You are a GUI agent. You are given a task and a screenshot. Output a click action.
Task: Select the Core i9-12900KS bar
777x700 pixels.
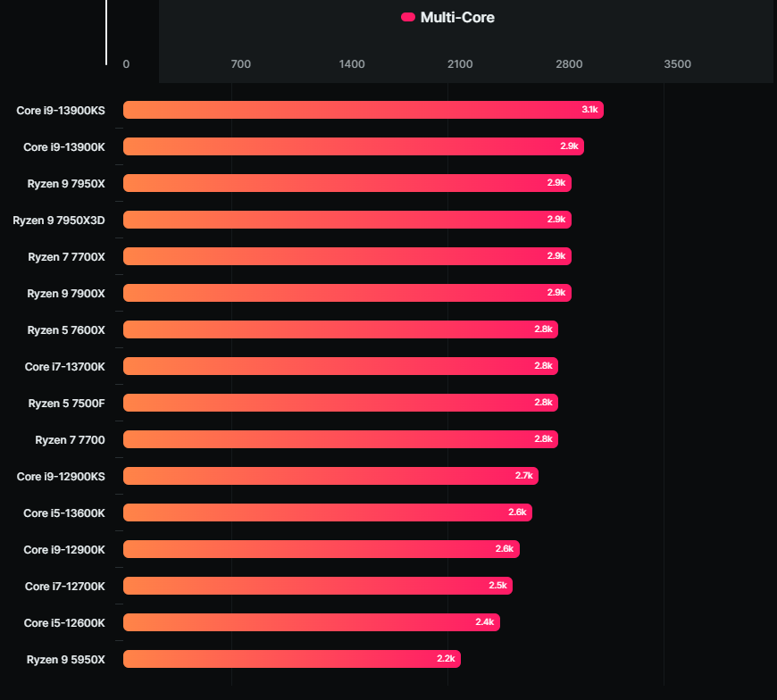point(330,476)
